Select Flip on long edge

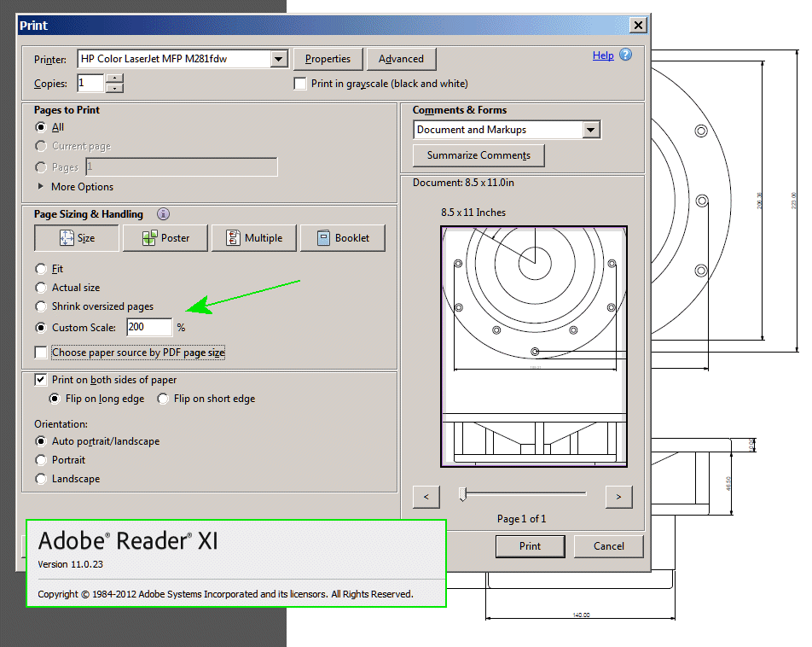coord(55,399)
